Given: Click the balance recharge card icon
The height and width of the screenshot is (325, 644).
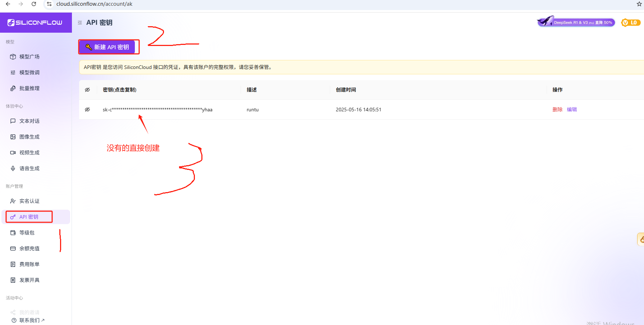Looking at the screenshot, I should point(13,249).
